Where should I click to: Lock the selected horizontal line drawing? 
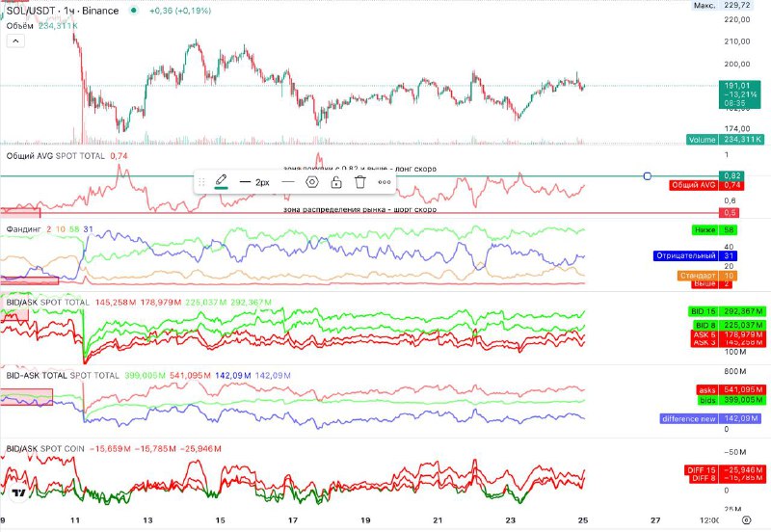[x=335, y=181]
